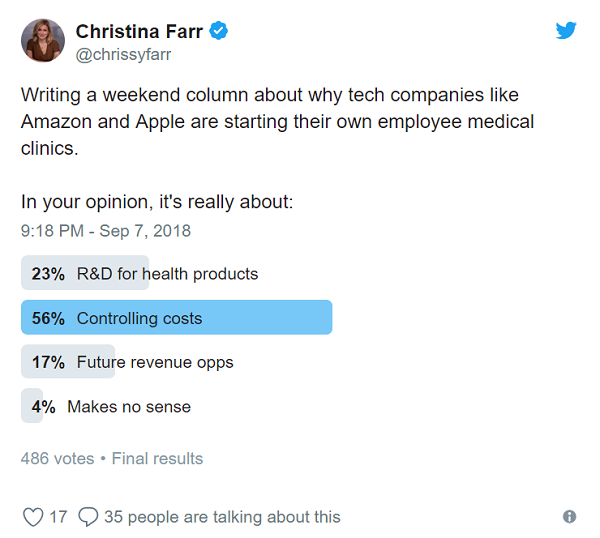600x538 pixels.
Task: Choose the Controlling costs poll option
Action: tap(139, 318)
